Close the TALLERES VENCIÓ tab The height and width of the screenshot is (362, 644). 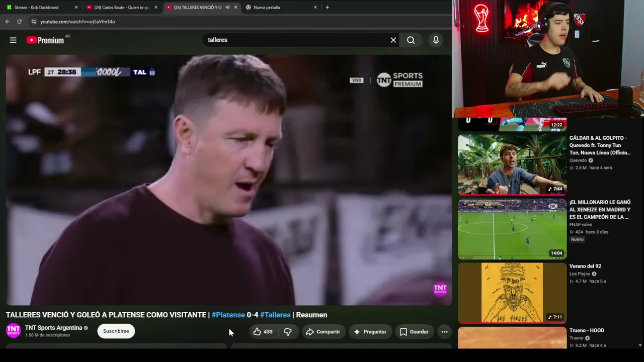click(235, 8)
